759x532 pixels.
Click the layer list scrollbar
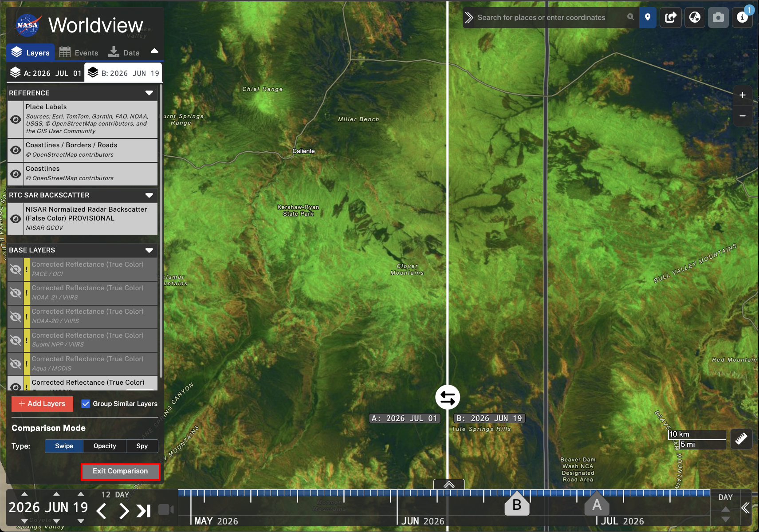tap(161, 231)
